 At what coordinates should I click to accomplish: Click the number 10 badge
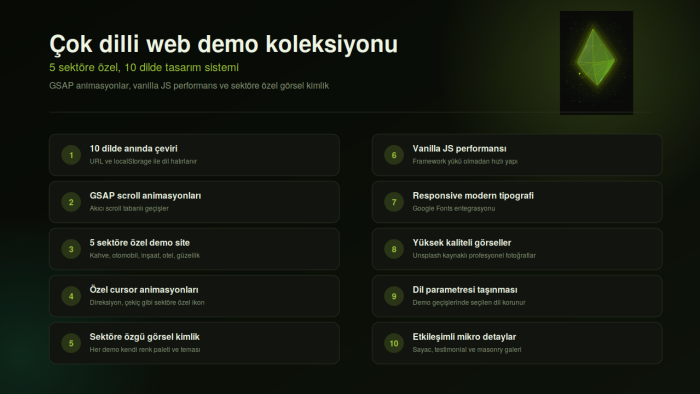394,343
